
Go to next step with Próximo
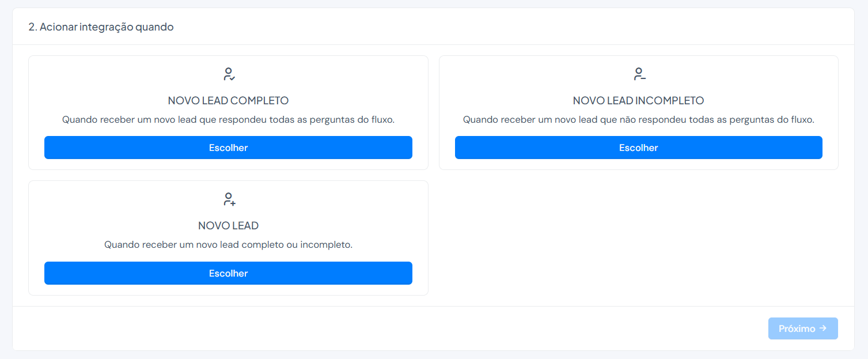tap(803, 328)
